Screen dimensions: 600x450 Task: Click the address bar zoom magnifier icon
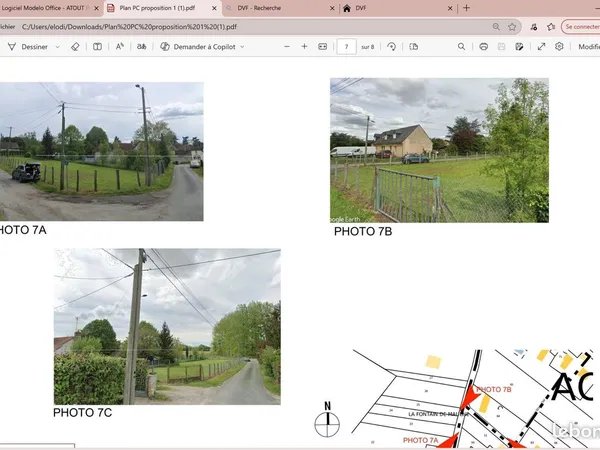click(x=496, y=27)
